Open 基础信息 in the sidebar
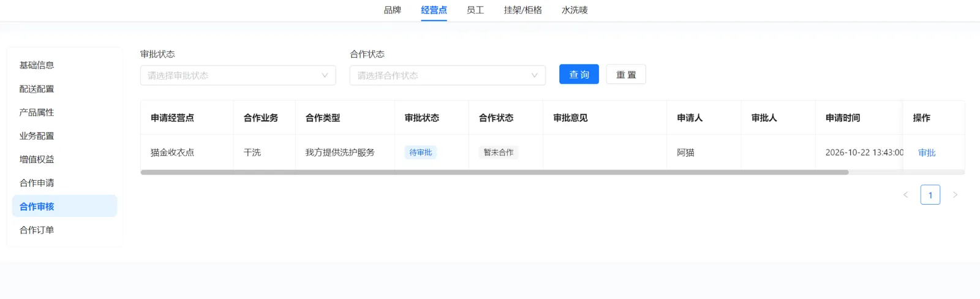Viewport: 980px width, 299px height. [64, 65]
